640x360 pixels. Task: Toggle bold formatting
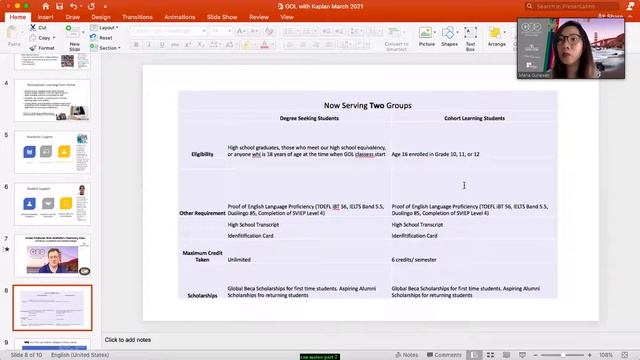coord(136,44)
